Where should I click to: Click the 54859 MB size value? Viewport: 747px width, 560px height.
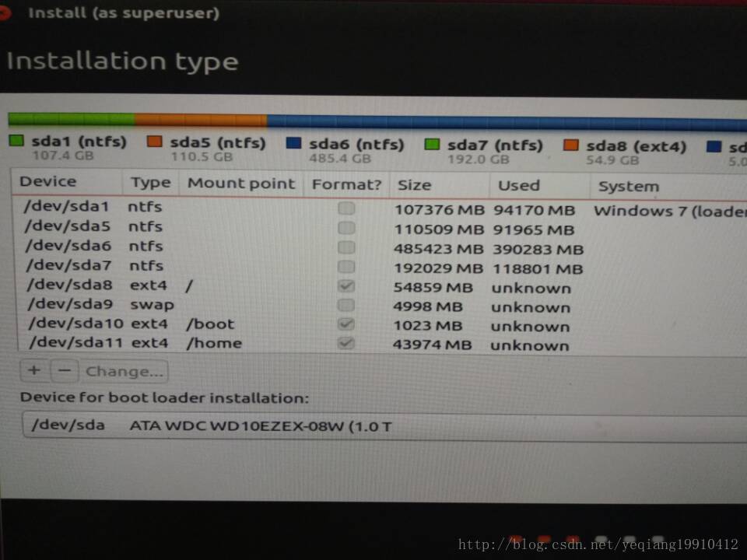[433, 288]
